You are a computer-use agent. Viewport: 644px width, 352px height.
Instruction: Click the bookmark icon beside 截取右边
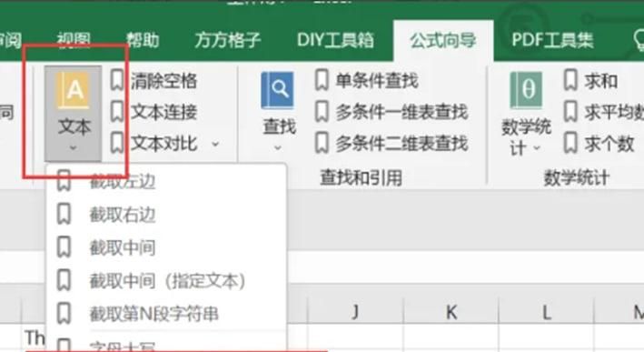(x=64, y=214)
